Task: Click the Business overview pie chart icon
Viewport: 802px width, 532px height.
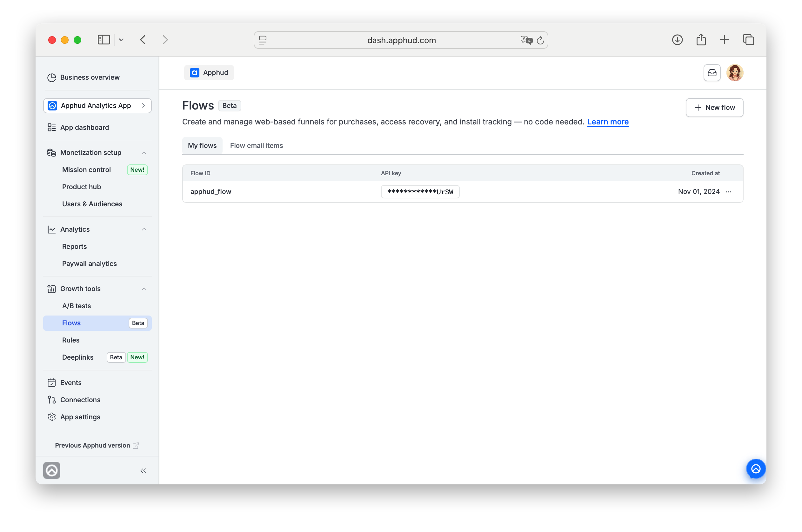Action: (51, 77)
